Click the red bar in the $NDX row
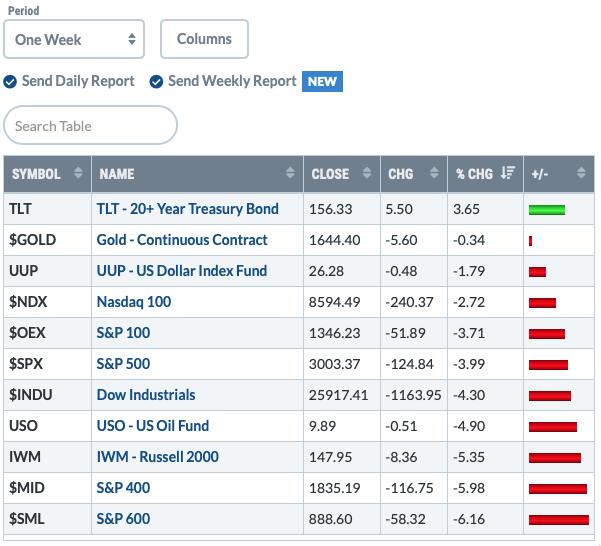The image size is (601, 546). 542,303
